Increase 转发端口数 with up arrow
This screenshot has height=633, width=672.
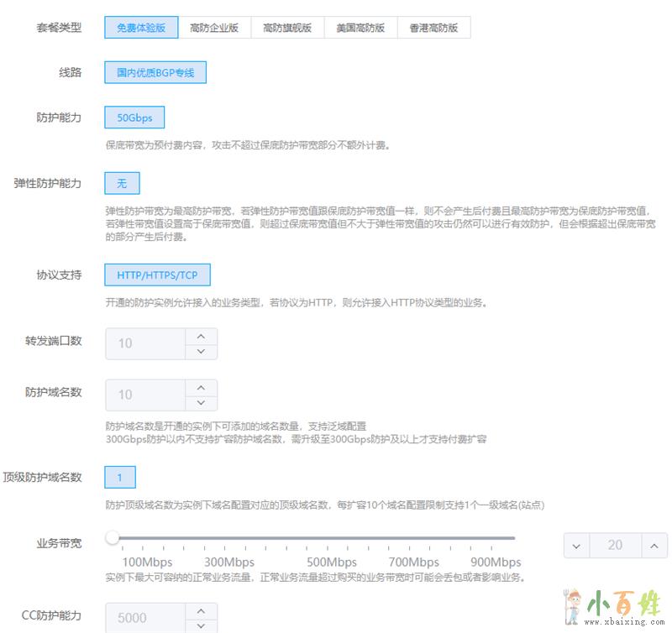[201, 336]
